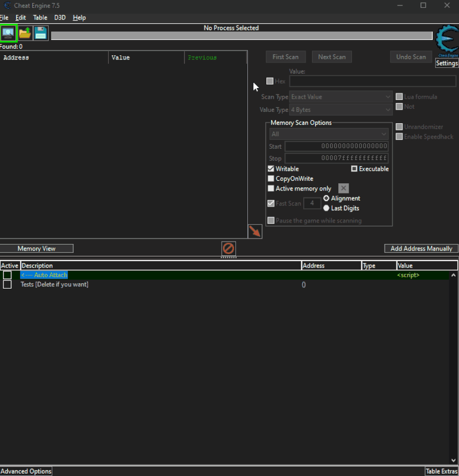Screen dimensions: 459x476
Task: Enable the Unrandomizer option
Action: pos(399,127)
